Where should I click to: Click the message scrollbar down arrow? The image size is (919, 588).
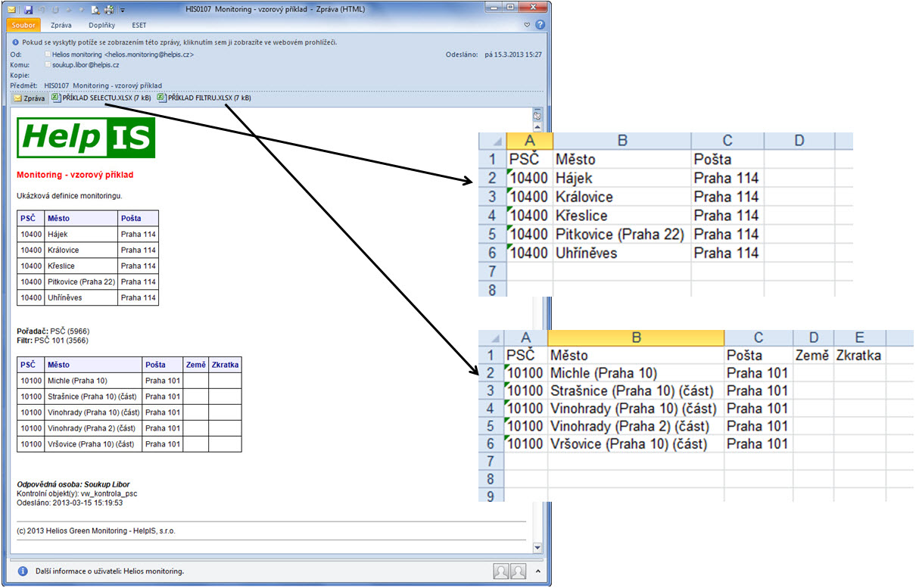pyautogui.click(x=537, y=547)
